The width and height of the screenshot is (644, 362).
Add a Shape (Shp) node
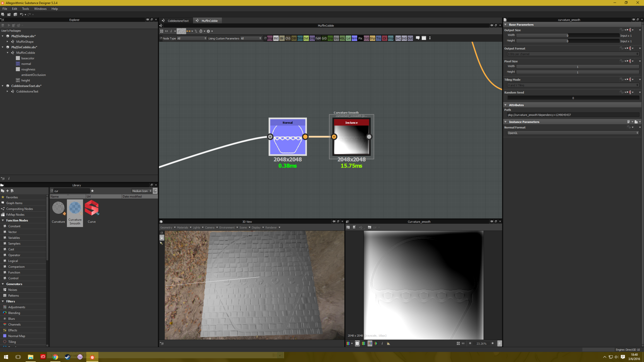pos(372,38)
